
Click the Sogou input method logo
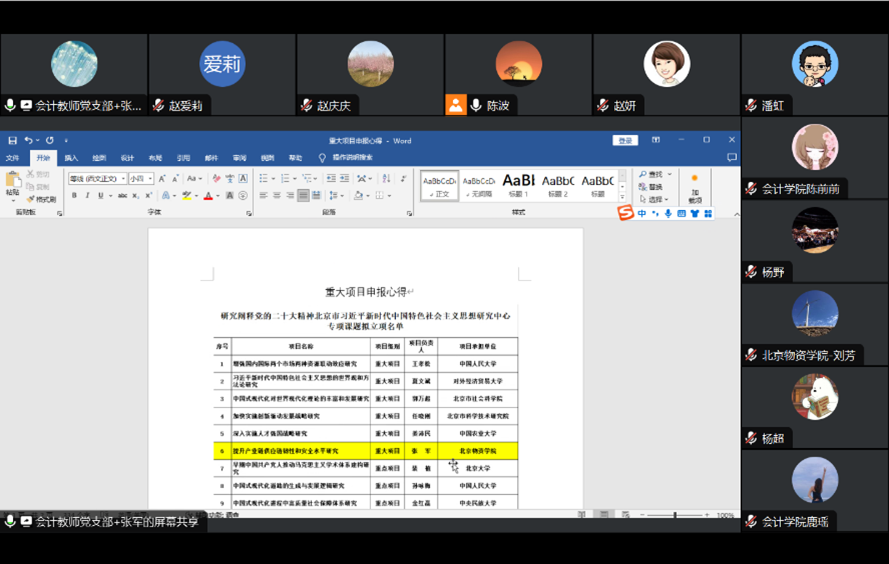[x=626, y=213]
